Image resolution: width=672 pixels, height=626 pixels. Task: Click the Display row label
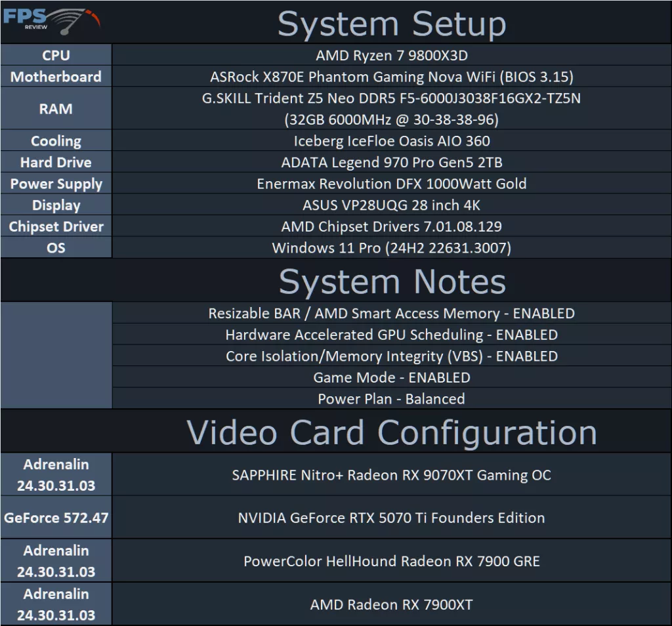[x=56, y=205]
